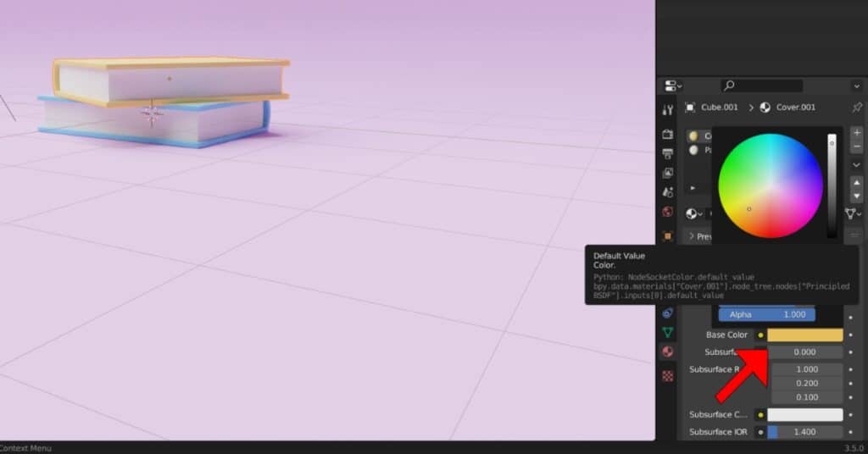The image size is (868, 454).
Task: Click the properties search field
Action: (x=761, y=86)
